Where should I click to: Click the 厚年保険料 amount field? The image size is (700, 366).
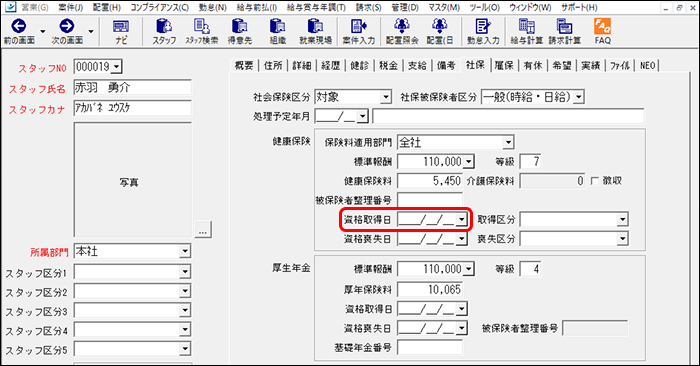(430, 289)
